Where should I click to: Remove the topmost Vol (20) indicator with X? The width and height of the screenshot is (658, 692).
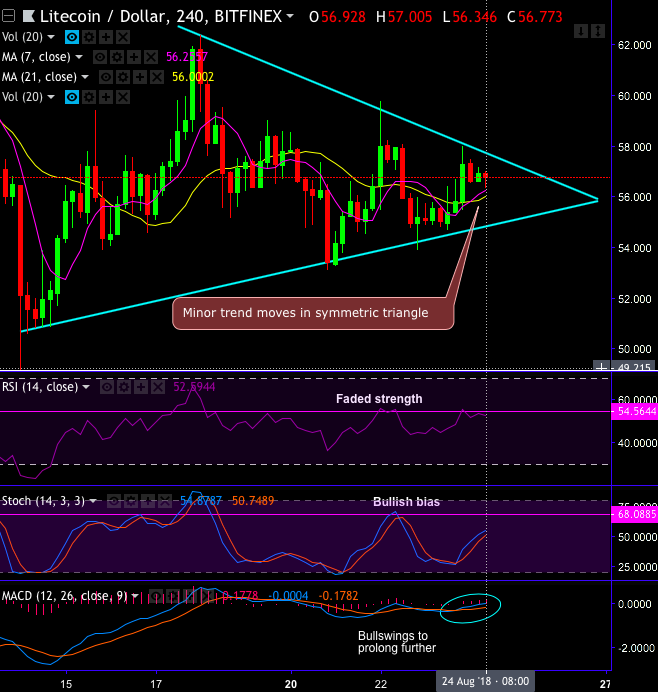123,37
